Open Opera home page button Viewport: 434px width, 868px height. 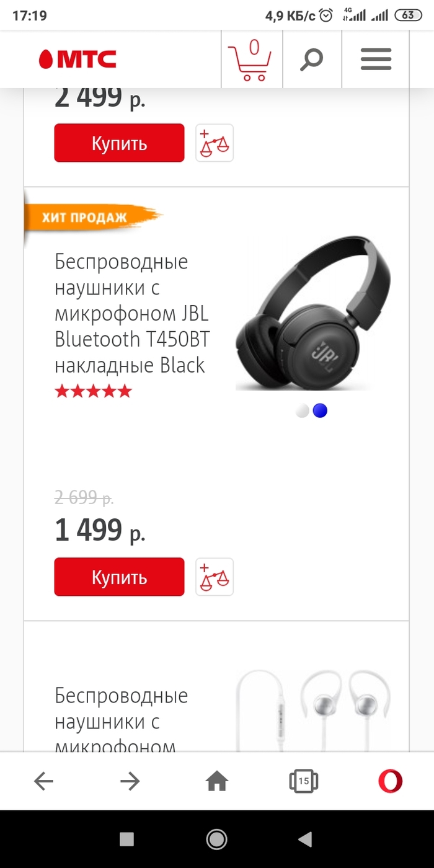point(217,782)
